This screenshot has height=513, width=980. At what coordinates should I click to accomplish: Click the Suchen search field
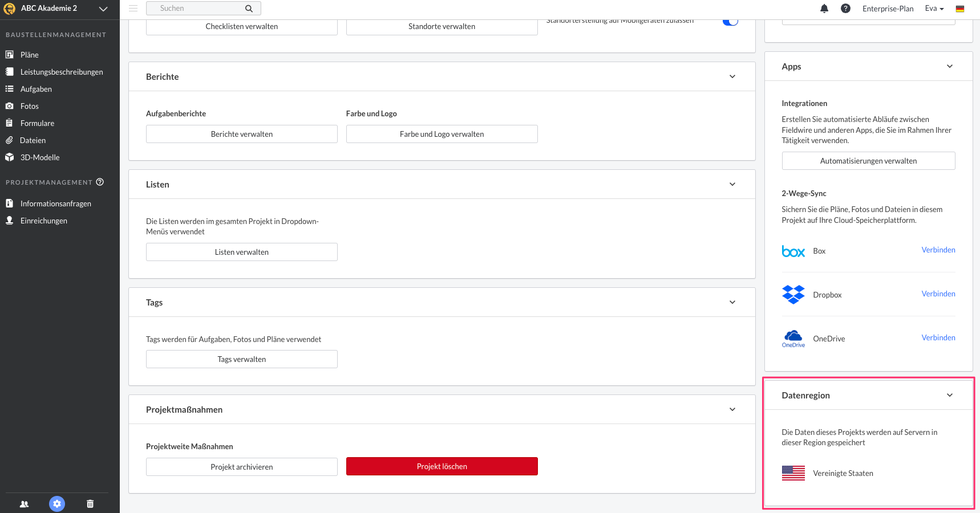pos(197,9)
